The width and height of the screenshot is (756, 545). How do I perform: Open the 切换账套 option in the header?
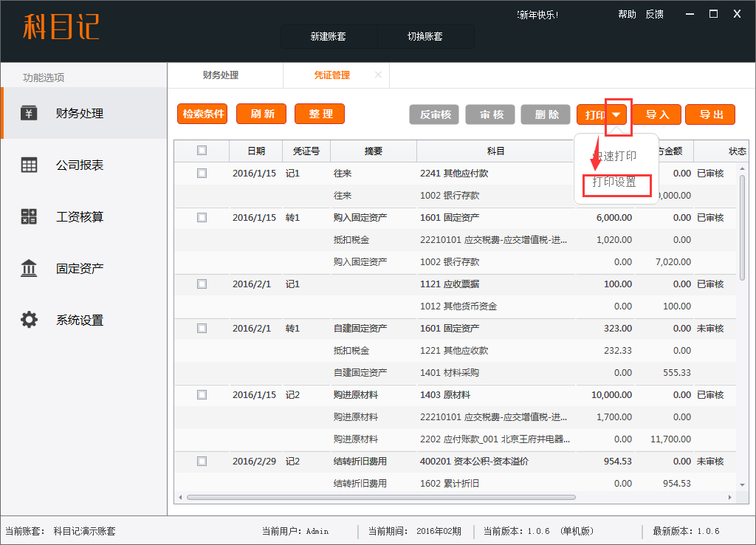(x=425, y=36)
